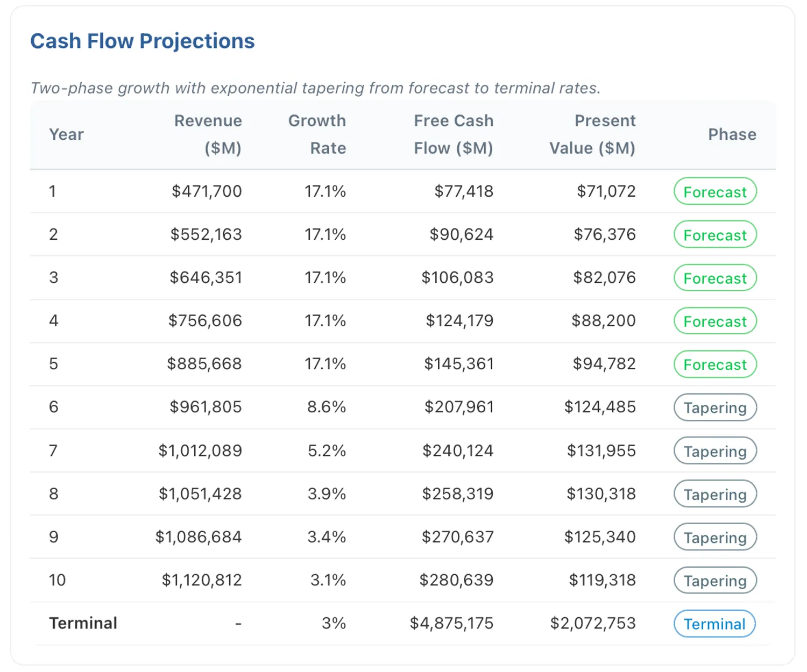807x672 pixels.
Task: Click the Tapering badge in year 6 row
Action: tap(715, 408)
